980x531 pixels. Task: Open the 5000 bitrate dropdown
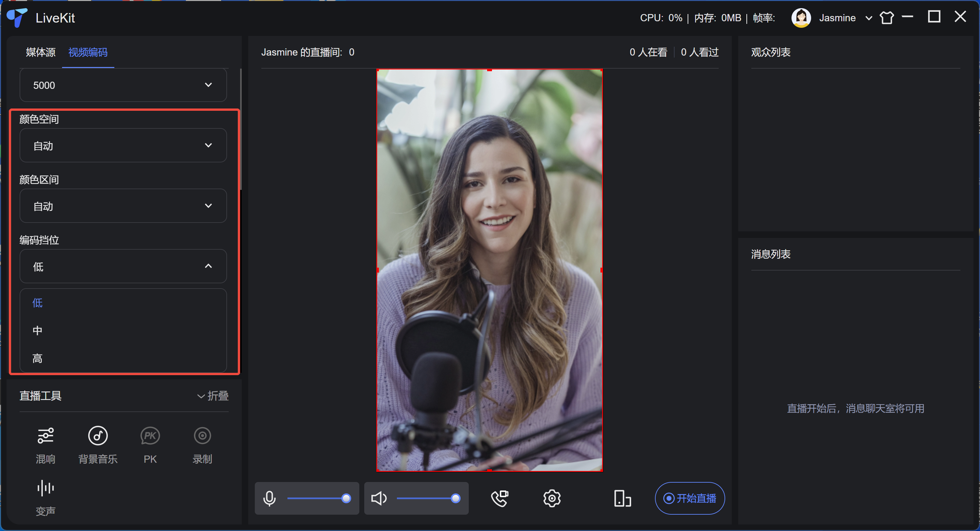click(123, 85)
